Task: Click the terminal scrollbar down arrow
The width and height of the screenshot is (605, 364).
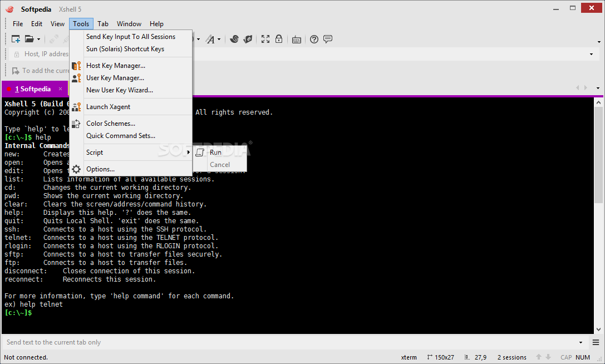Action: coord(598,329)
